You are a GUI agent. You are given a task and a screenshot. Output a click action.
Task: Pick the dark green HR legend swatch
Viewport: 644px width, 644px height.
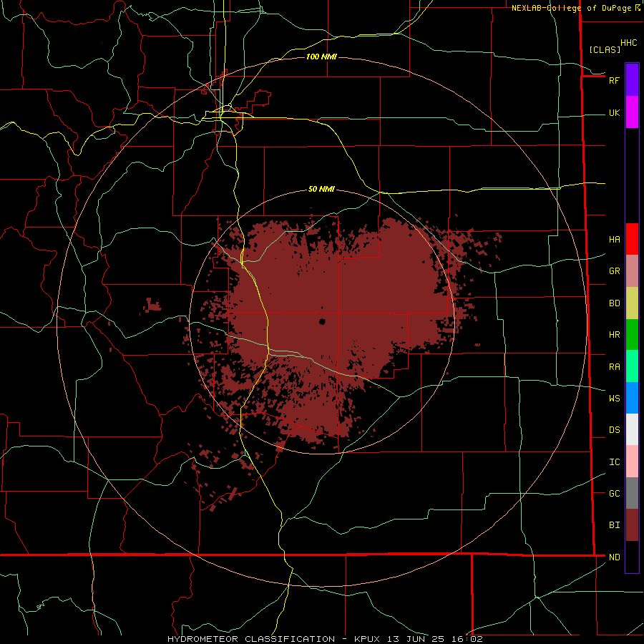(x=632, y=335)
